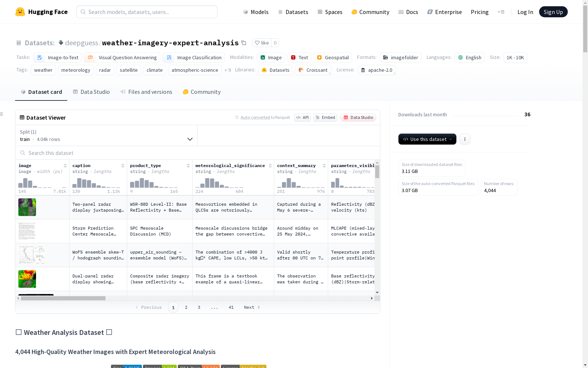
Task: Open the navigation more-options list icon
Action: point(501,12)
